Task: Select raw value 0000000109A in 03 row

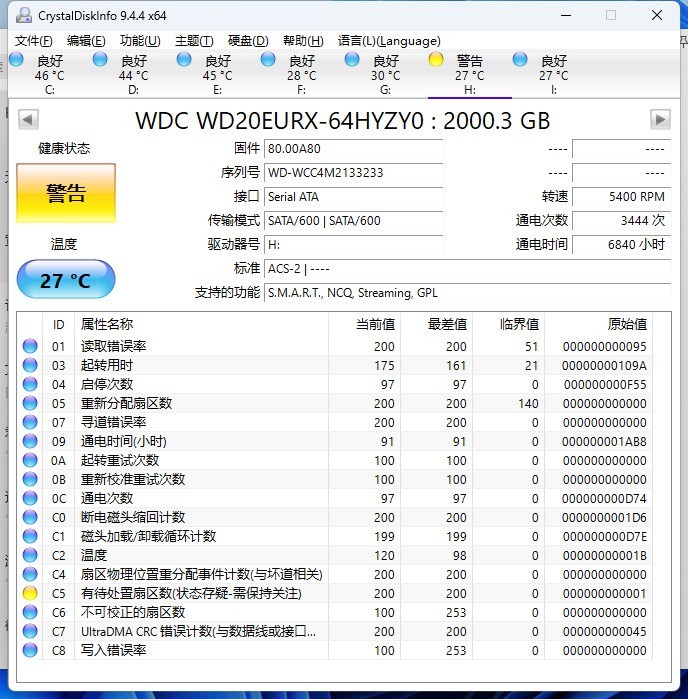Action: [604, 366]
